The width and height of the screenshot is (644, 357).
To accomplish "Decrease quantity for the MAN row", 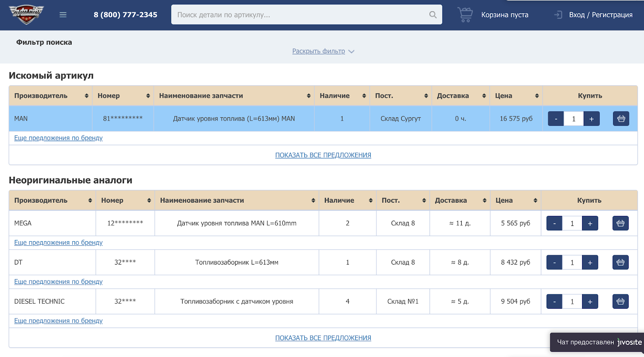I will pos(556,119).
